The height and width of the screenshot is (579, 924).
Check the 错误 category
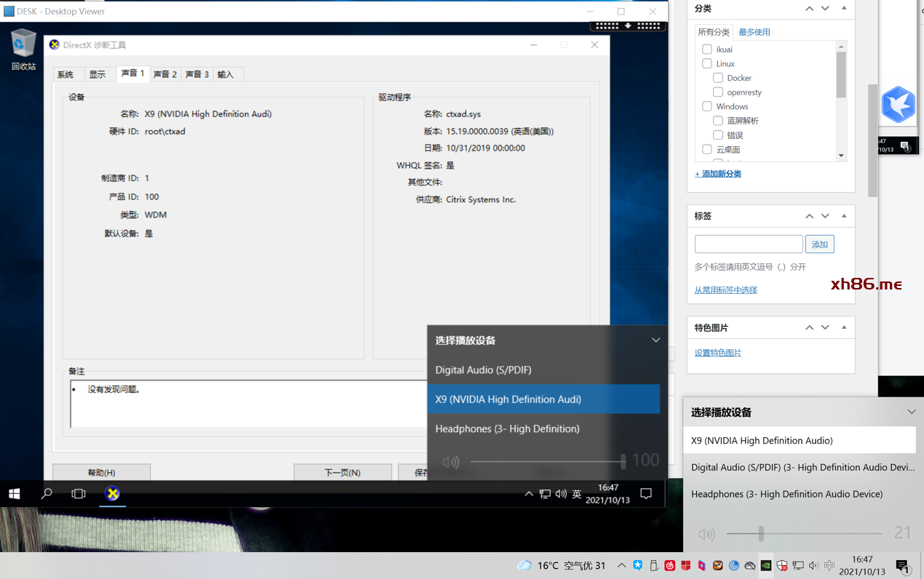coord(717,135)
